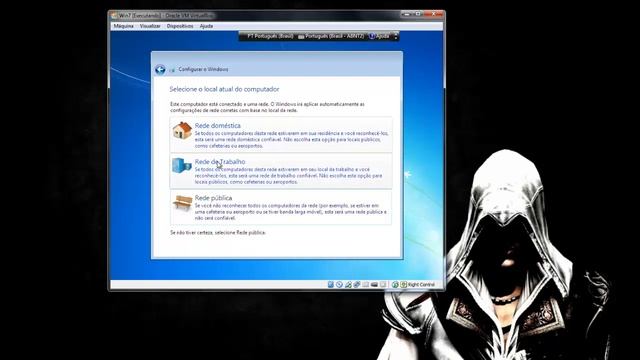Click 'Se não tiver certeza, selecione Rede pública' text

[218, 233]
